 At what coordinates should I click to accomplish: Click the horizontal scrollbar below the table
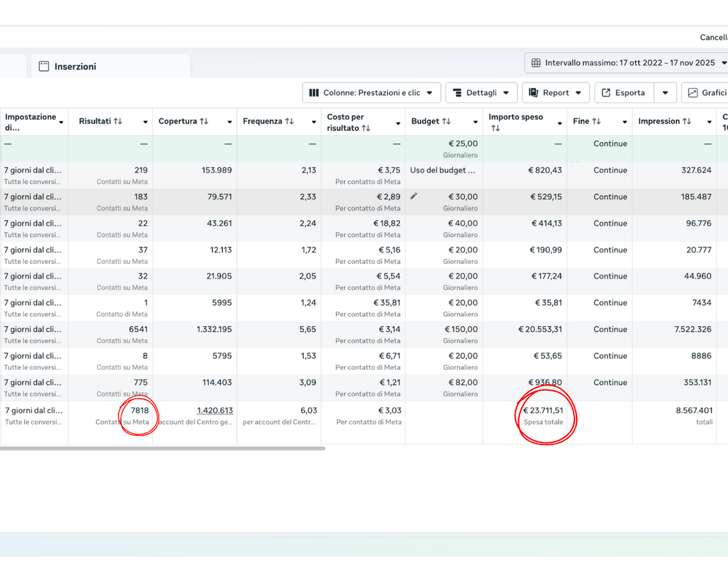tap(162, 448)
